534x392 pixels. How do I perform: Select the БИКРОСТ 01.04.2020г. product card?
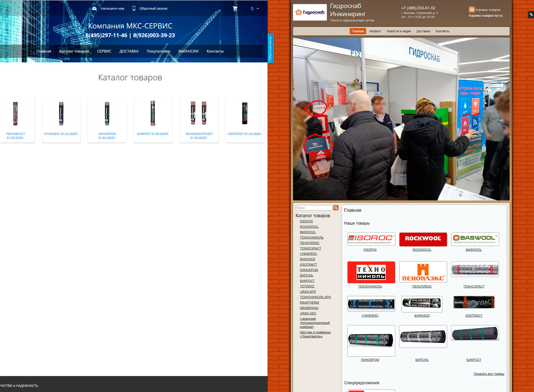[153, 120]
